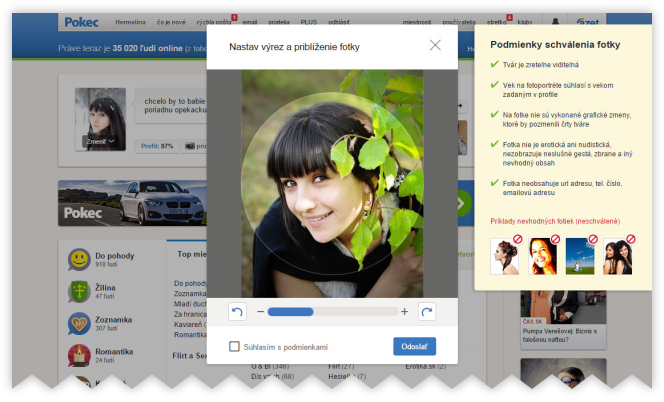Screen dimensions: 664x402
Task: Click the profile photo thumbnail
Action: (100, 119)
